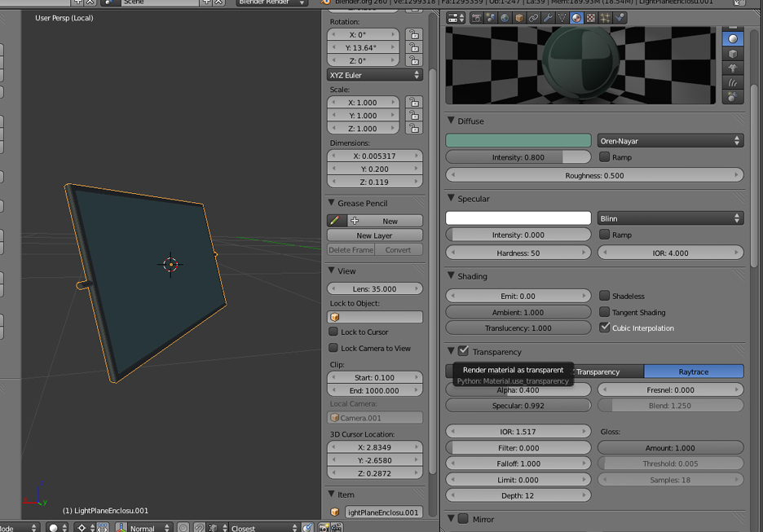The height and width of the screenshot is (532, 763).
Task: Check Lock to Cursor option
Action: tap(333, 332)
